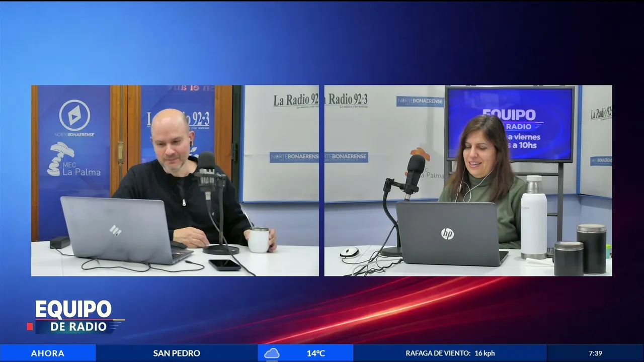The image size is (644, 362).
Task: Click the AHORA label in the bottom bar
Action: (48, 353)
